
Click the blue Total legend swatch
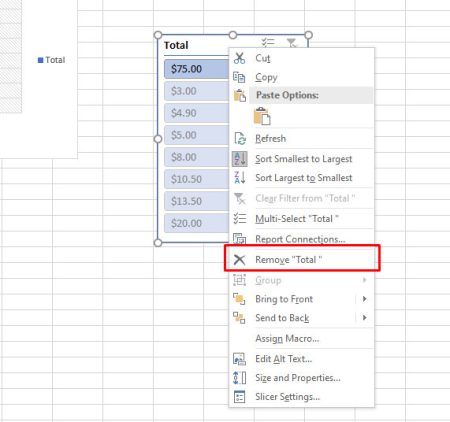coord(41,60)
